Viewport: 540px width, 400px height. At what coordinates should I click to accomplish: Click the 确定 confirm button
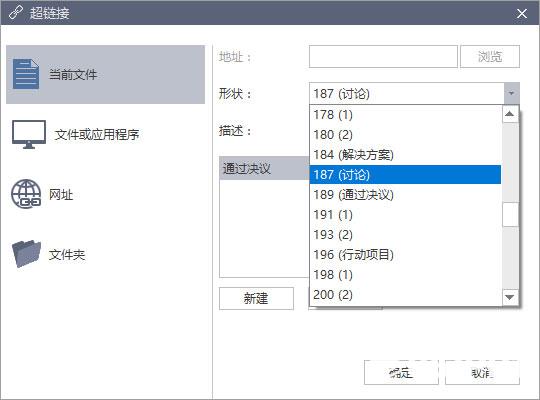coord(401,372)
